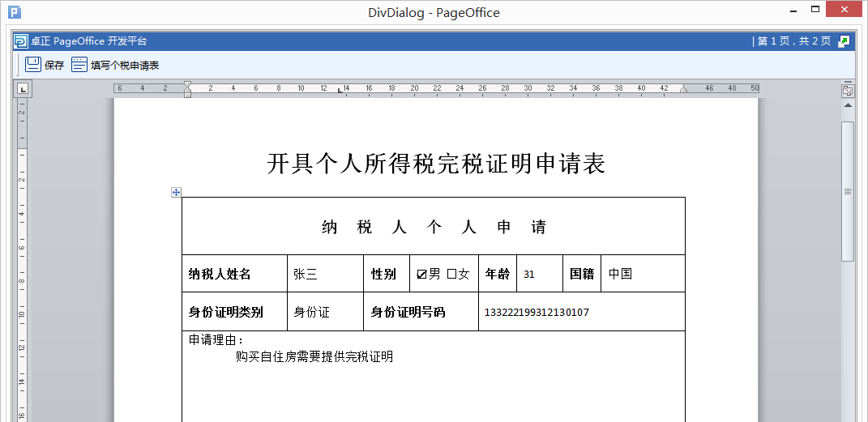Image resolution: width=868 pixels, height=422 pixels.
Task: Click the PageOffice logo in blue title bar
Action: click(x=20, y=41)
